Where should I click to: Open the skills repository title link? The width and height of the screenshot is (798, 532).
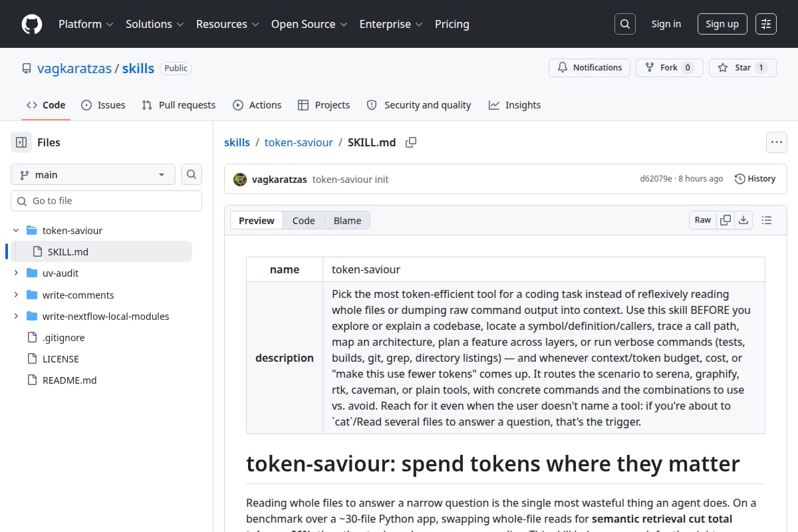pos(138,68)
